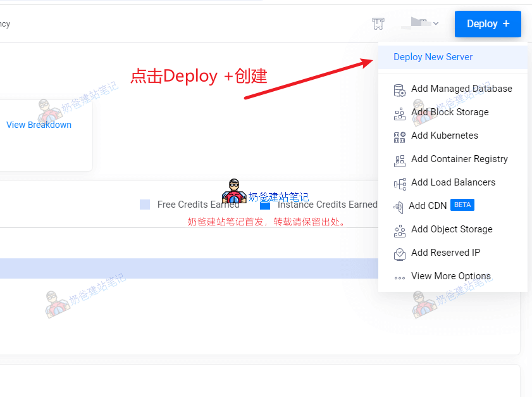Click the Add Block Storage icon
The height and width of the screenshot is (397, 532).
tap(400, 114)
